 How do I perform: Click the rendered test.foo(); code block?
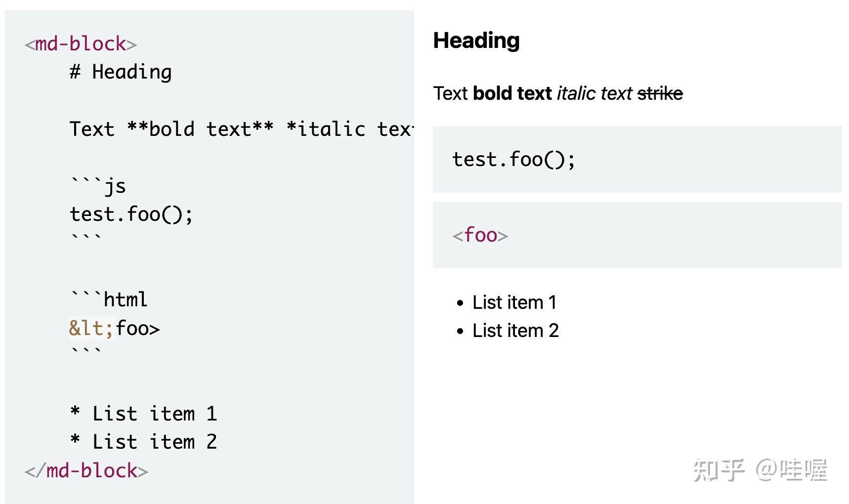click(637, 159)
